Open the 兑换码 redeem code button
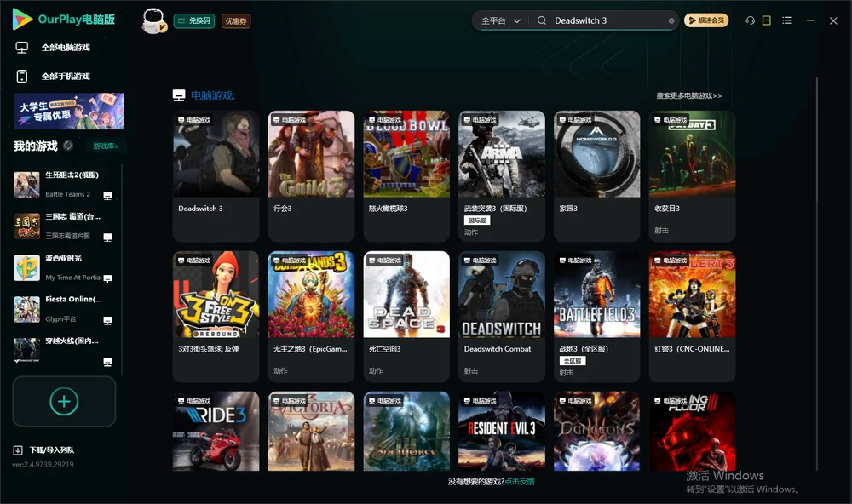Image resolution: width=852 pixels, height=504 pixels. [194, 20]
